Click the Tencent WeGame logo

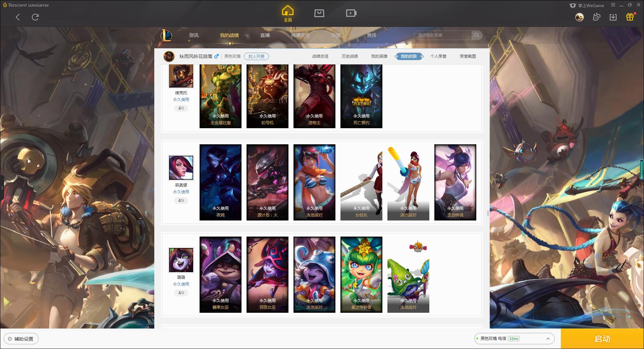[26, 5]
